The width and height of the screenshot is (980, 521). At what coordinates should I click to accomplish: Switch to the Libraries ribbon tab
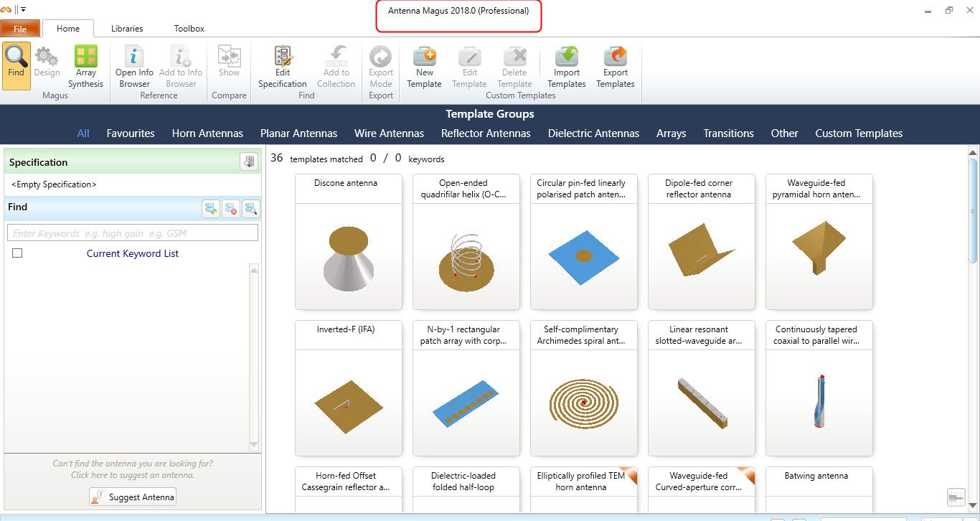point(127,29)
